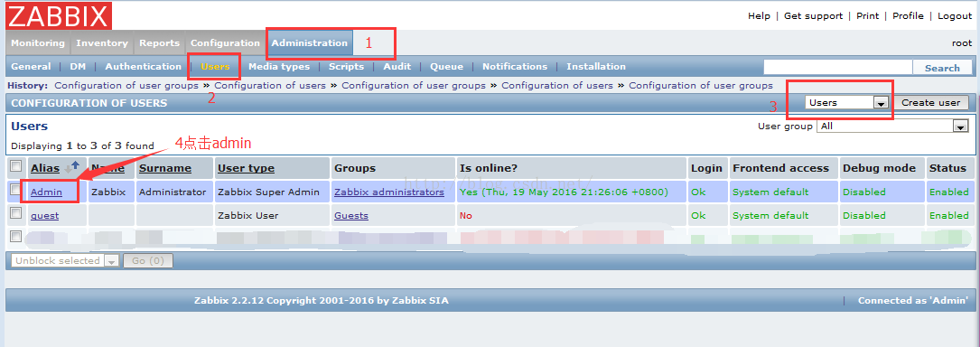Open the Admin user alias link
The height and width of the screenshot is (347, 980).
point(46,192)
